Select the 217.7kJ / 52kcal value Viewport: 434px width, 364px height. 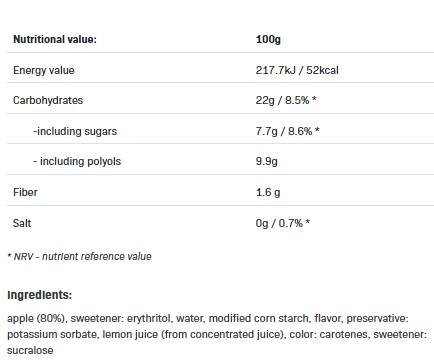297,70
